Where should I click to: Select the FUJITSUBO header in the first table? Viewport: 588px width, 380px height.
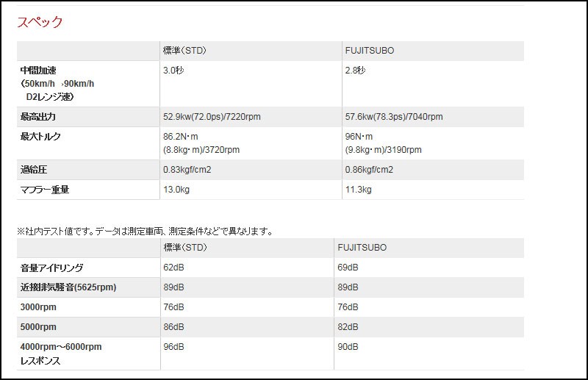[x=370, y=50]
